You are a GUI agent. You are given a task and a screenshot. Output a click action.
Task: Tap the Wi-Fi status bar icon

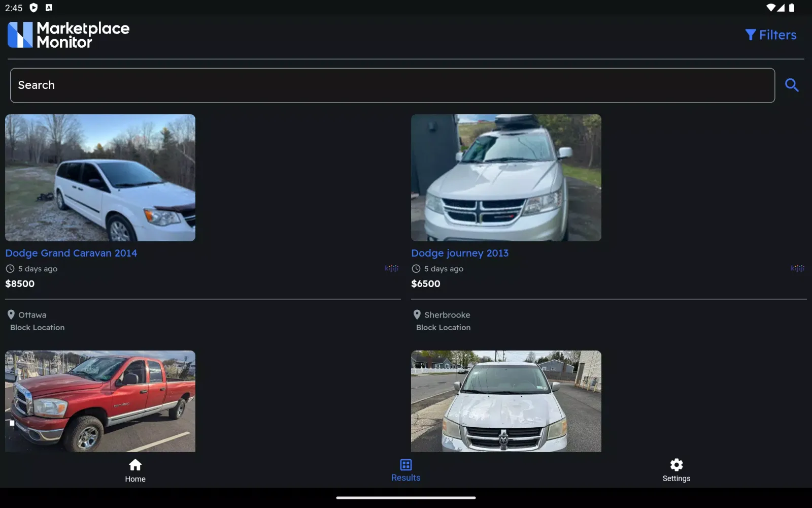pyautogui.click(x=771, y=8)
